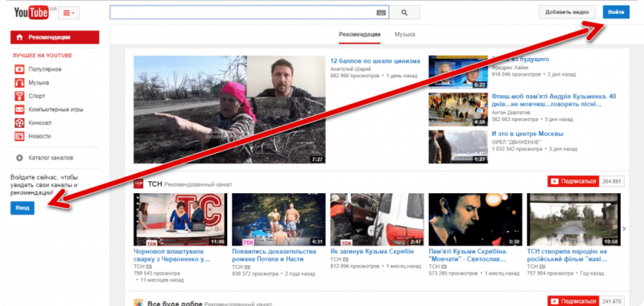Click the blue Вход button in sidebar
The image size is (644, 306).
click(23, 208)
